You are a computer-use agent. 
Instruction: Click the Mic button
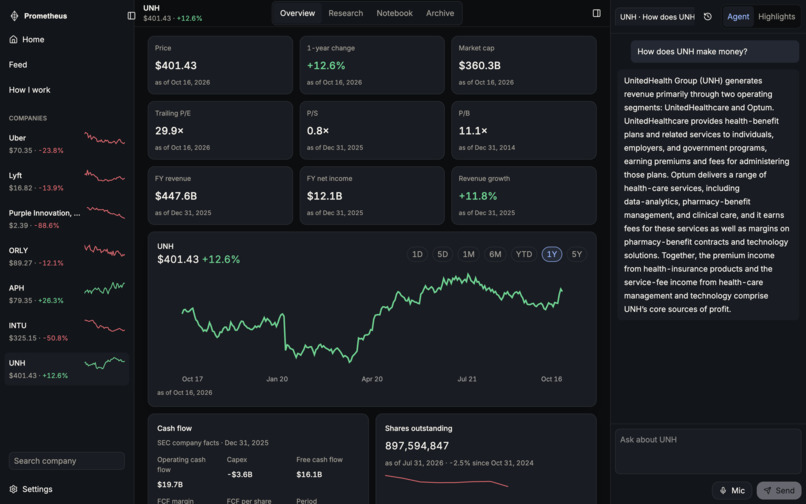(732, 491)
